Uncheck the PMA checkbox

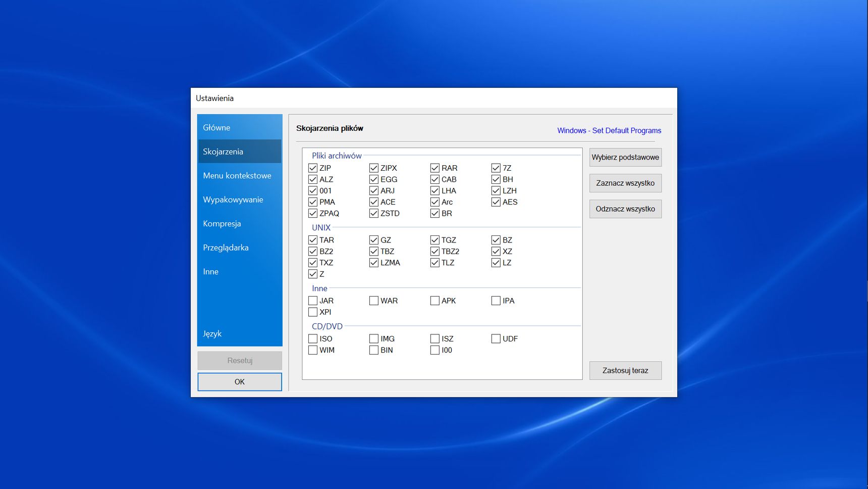[313, 202]
